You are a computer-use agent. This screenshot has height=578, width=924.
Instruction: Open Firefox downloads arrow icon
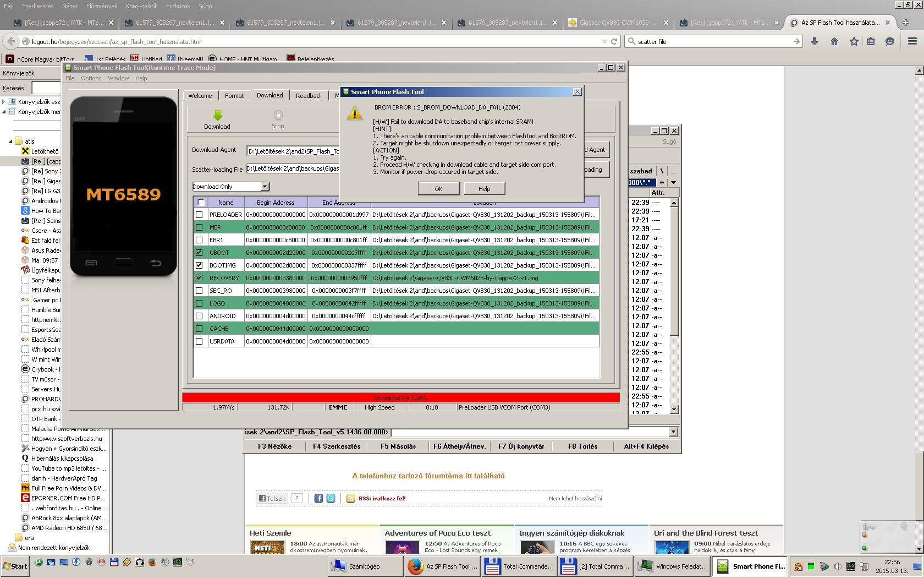tap(815, 41)
